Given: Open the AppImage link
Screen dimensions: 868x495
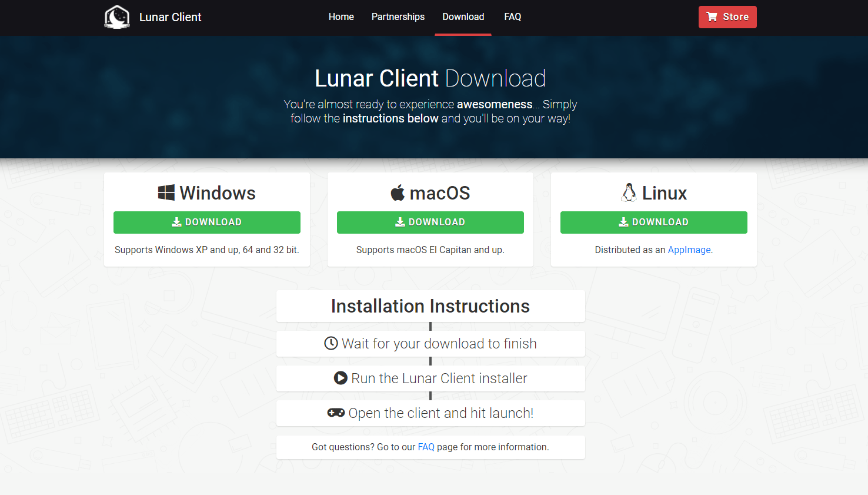Looking at the screenshot, I should [689, 250].
